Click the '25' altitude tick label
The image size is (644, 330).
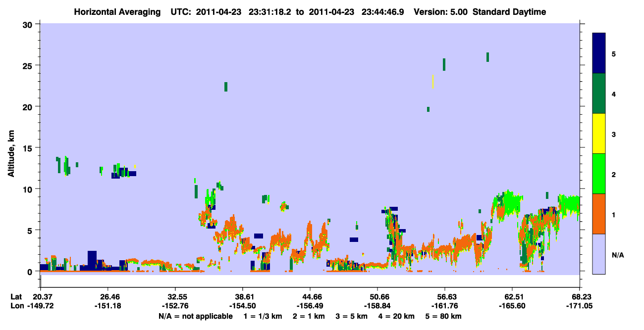pos(28,65)
